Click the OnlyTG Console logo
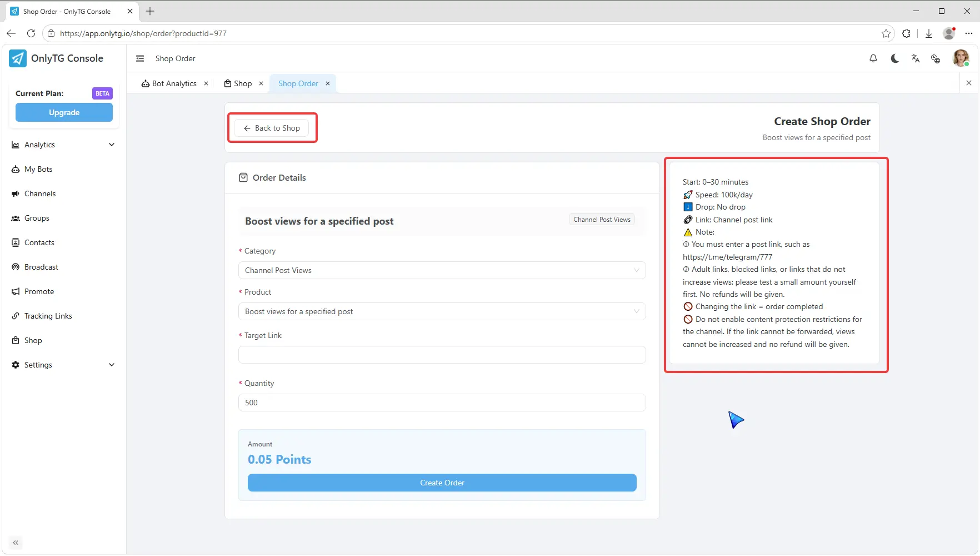This screenshot has height=556, width=980. tap(57, 58)
